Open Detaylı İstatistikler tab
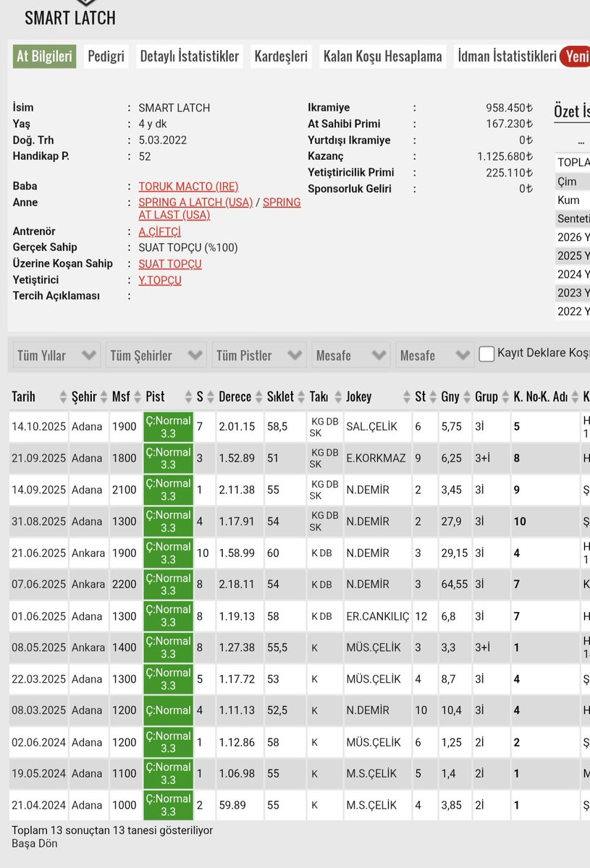 (x=190, y=56)
